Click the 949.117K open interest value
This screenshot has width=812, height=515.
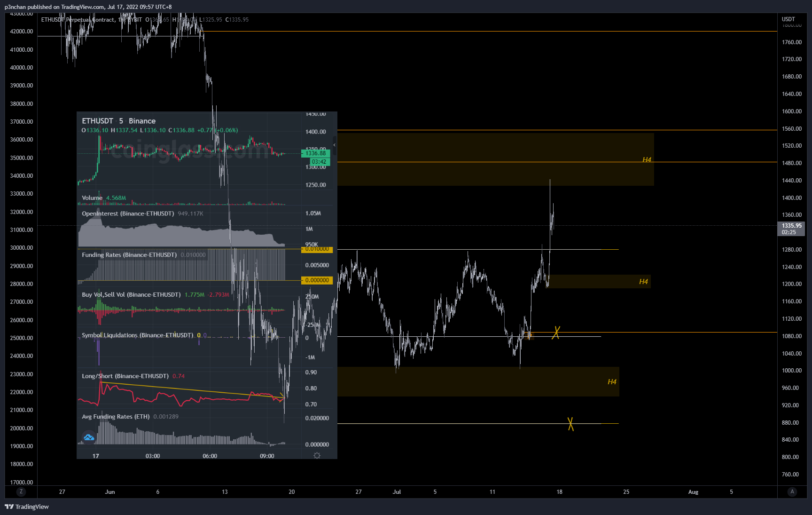point(191,214)
